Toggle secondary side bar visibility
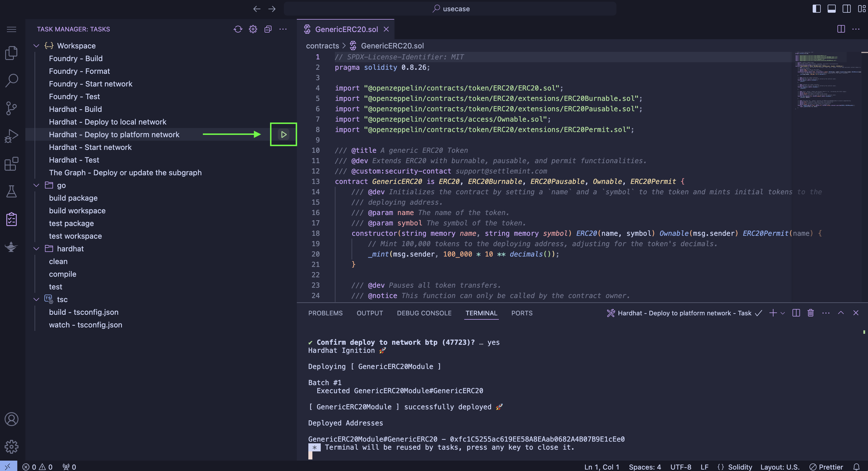This screenshot has height=471, width=868. coord(847,9)
